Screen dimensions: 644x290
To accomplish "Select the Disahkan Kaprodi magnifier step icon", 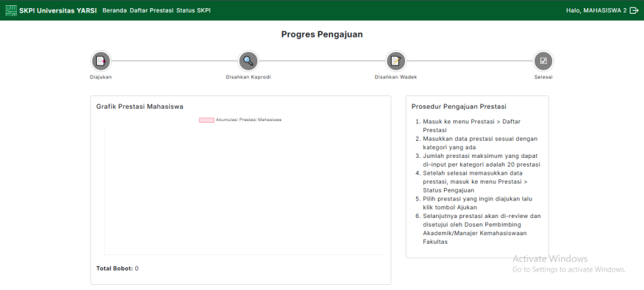I will pos(248,61).
